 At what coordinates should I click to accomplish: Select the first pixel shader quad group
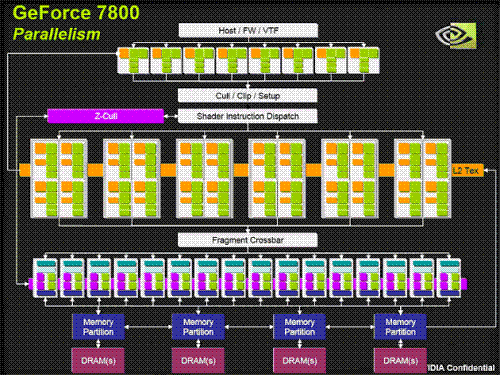click(59, 179)
